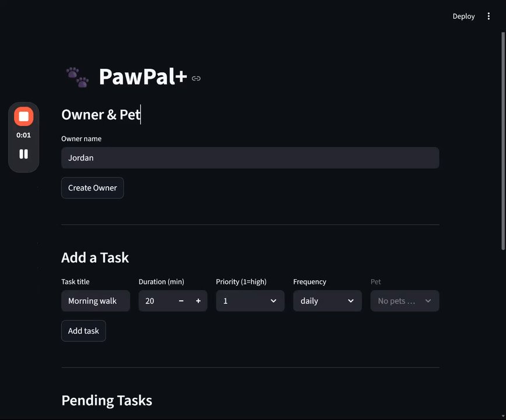Open the three-dot main menu
This screenshot has width=506, height=420.
(x=489, y=16)
